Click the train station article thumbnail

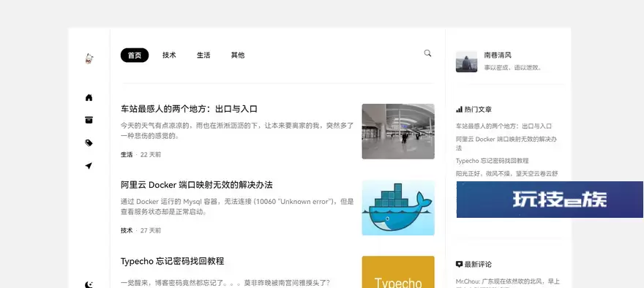(398, 132)
